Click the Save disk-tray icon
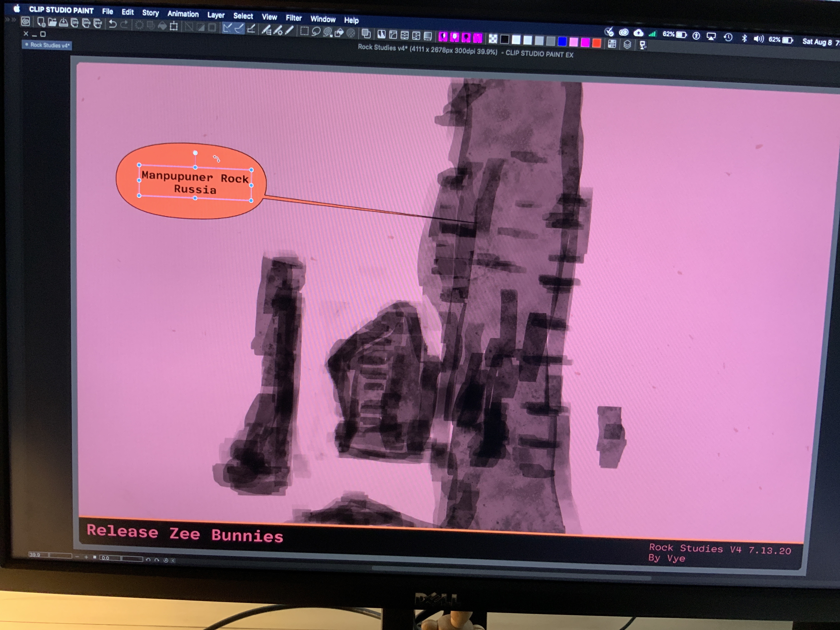Screen dimensions: 840x630 (x=63, y=23)
